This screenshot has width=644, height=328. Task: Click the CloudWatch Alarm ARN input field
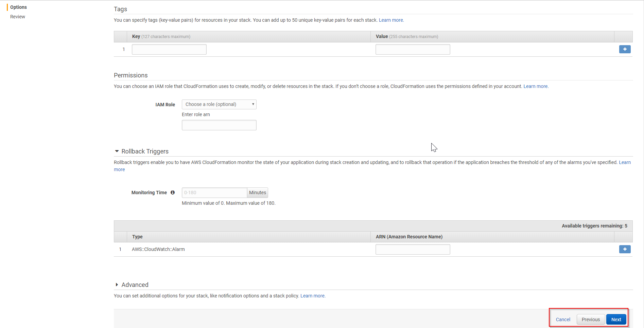413,250
